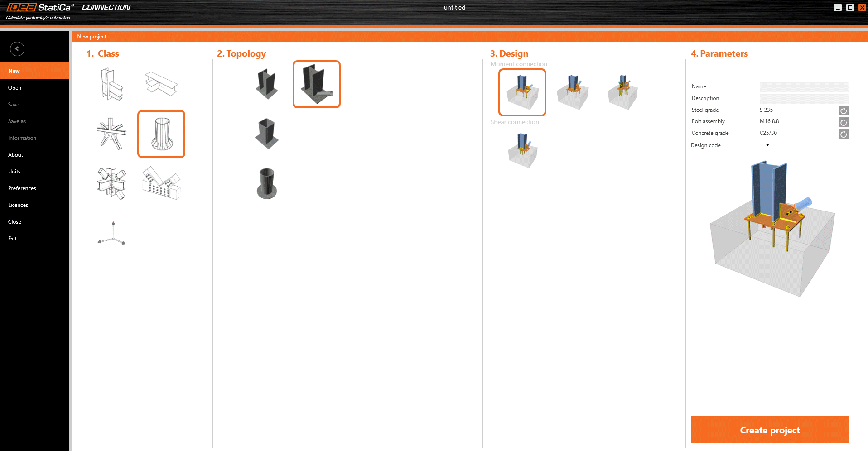This screenshot has width=868, height=451.
Task: Click the Description input field
Action: pos(804,99)
